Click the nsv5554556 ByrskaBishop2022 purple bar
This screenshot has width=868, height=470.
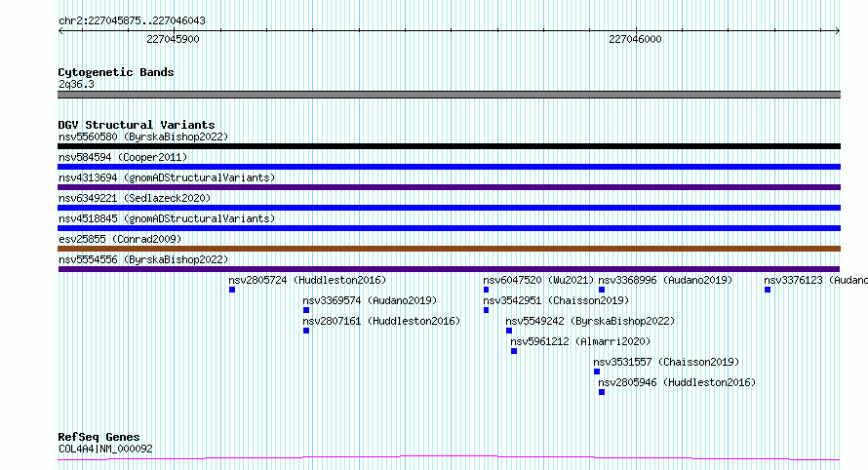pos(449,269)
